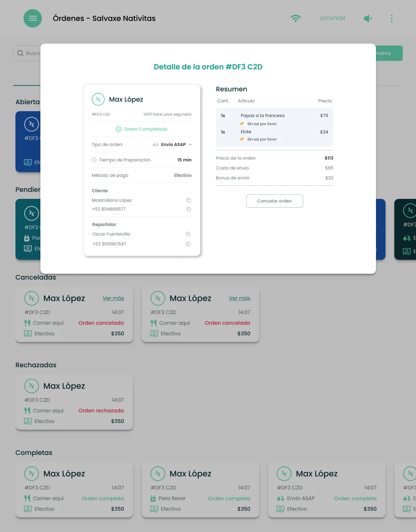Click the Canceladas section heading
The height and width of the screenshot is (532, 416).
click(36, 277)
